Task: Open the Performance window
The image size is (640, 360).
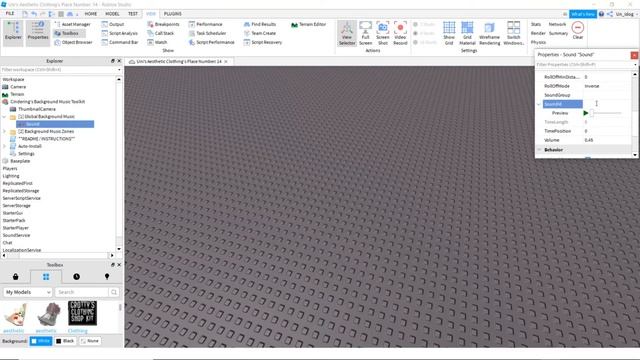Action: tap(205, 24)
